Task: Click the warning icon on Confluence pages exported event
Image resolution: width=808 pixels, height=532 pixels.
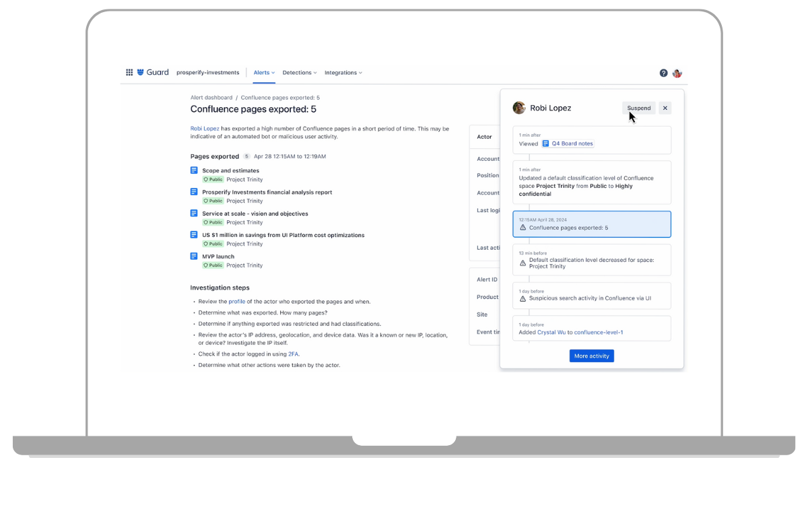Action: (523, 228)
